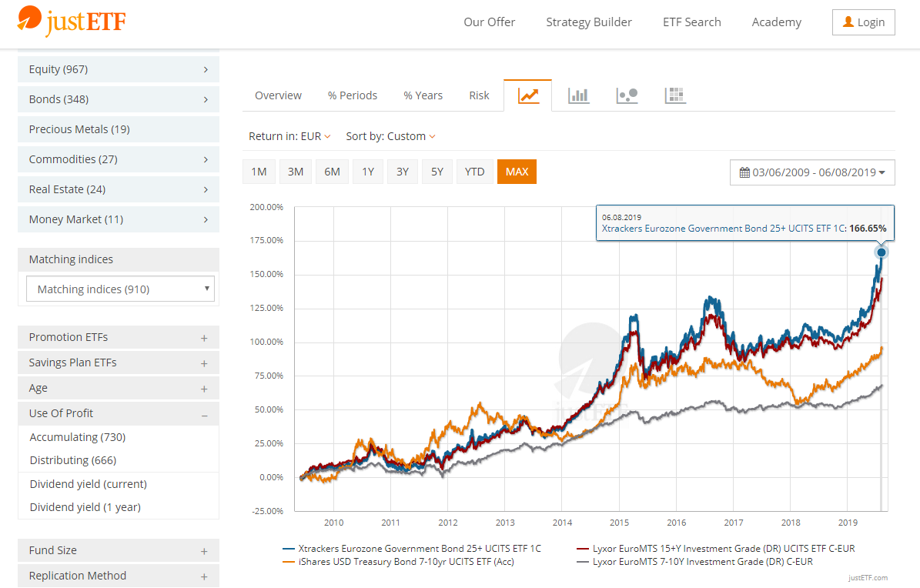Expand the Fund Size filter

204,551
